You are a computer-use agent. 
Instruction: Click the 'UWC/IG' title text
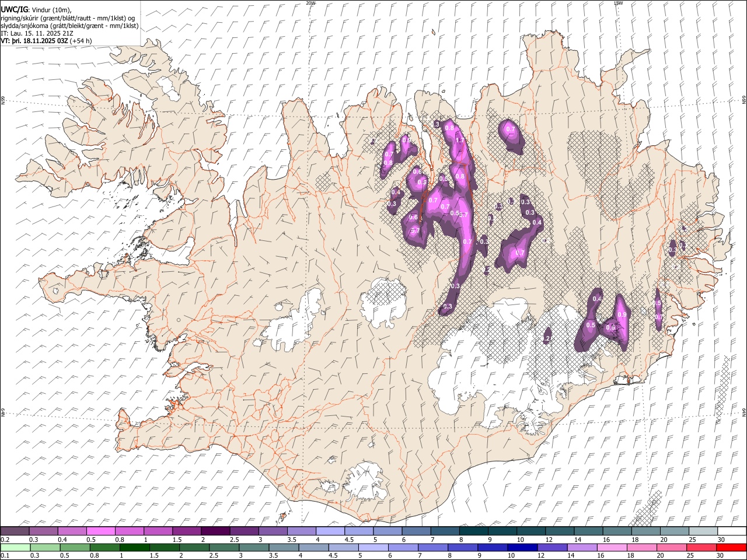pos(14,9)
